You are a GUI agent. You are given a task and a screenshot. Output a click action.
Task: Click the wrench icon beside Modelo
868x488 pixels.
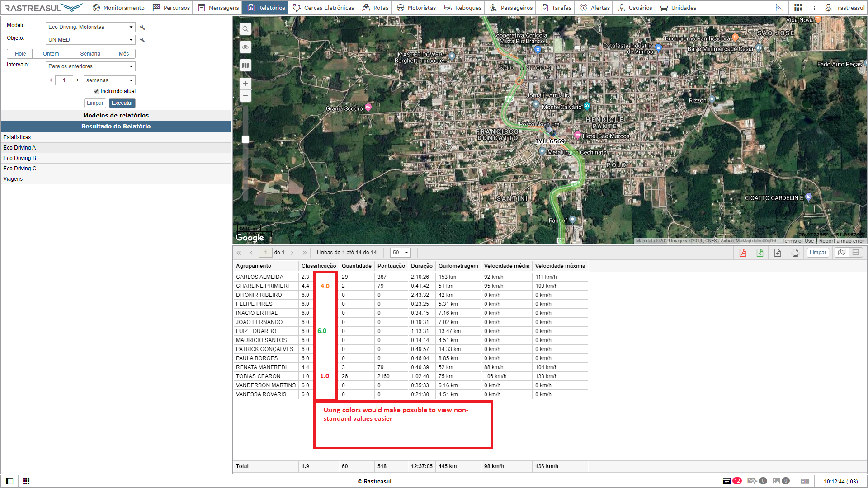pyautogui.click(x=142, y=28)
